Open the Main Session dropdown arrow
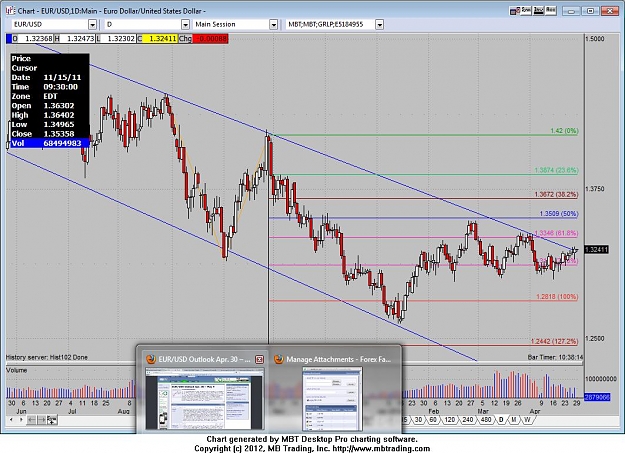Image resolution: width=625 pixels, height=453 pixels. click(x=273, y=25)
